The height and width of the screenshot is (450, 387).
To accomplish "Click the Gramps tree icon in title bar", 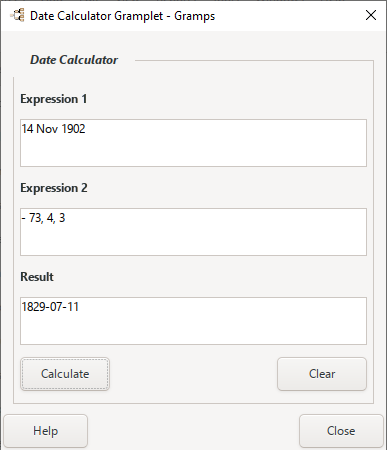I will click(17, 15).
